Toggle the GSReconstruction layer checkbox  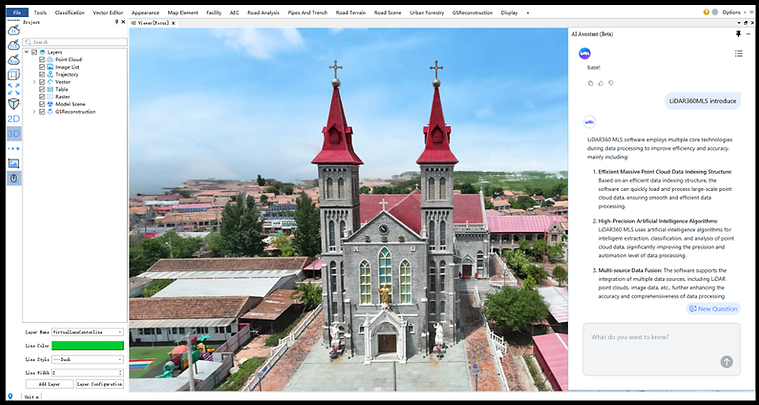point(42,112)
